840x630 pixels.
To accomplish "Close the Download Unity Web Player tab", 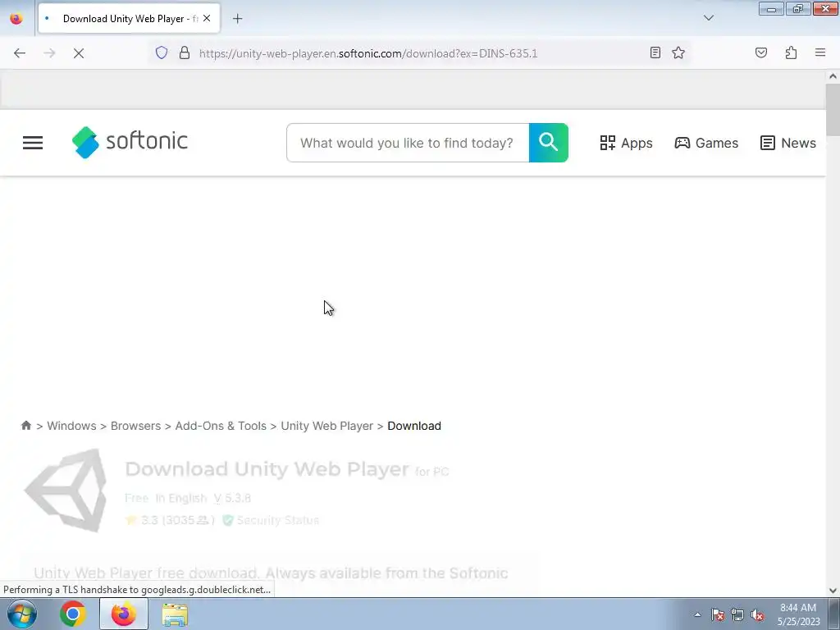I will pos(207,18).
